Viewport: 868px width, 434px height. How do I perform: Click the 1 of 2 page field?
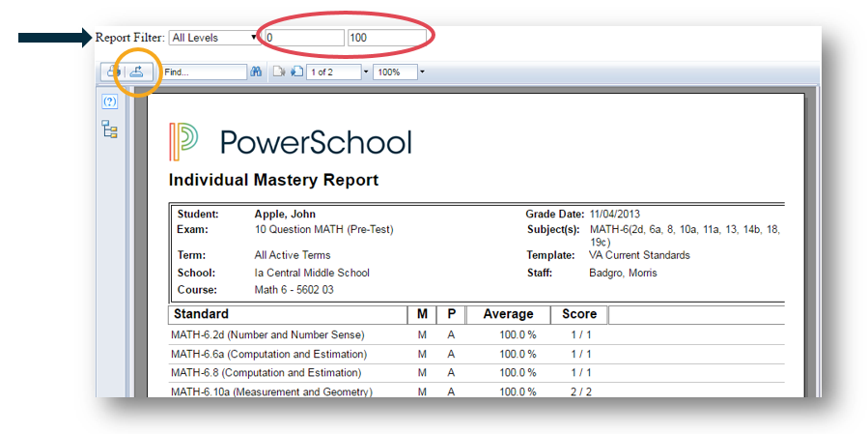click(x=333, y=72)
